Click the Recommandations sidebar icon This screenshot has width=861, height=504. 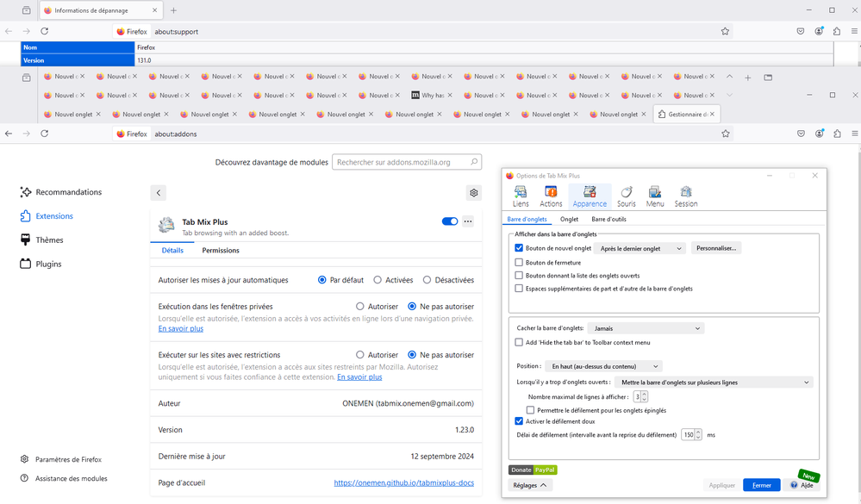click(26, 191)
